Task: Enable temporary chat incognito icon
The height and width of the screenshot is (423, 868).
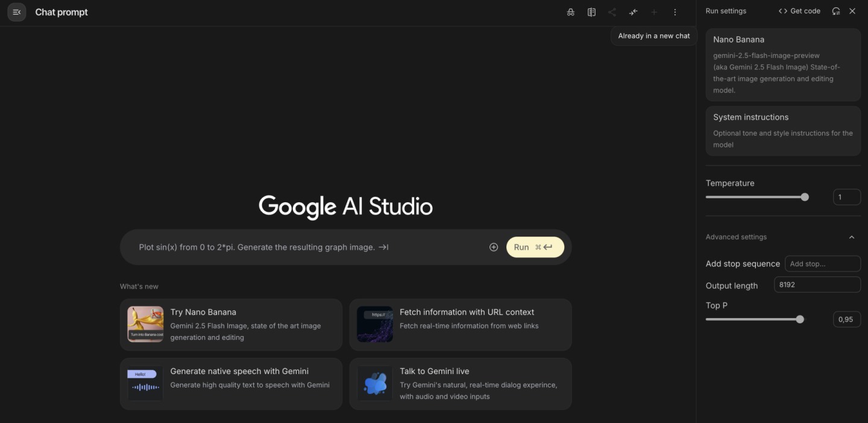Action: (571, 12)
